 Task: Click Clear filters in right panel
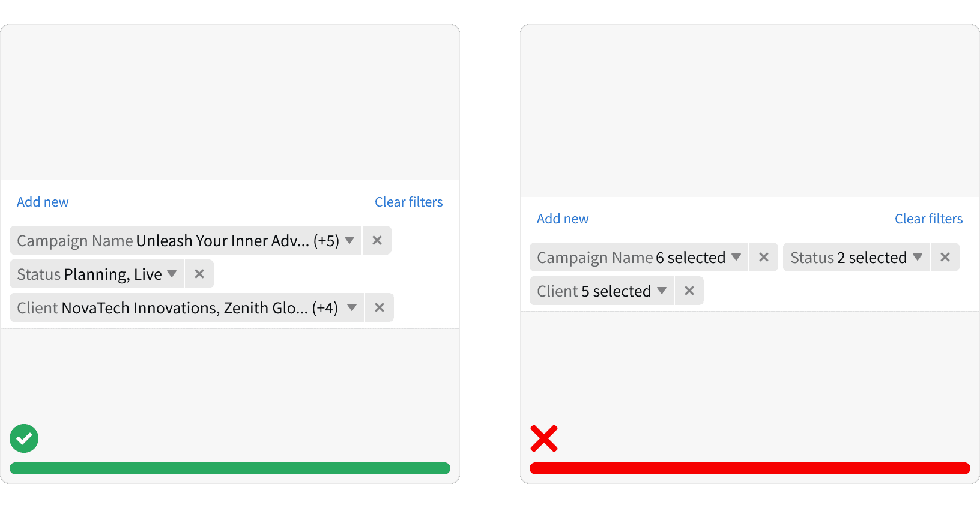coord(929,219)
